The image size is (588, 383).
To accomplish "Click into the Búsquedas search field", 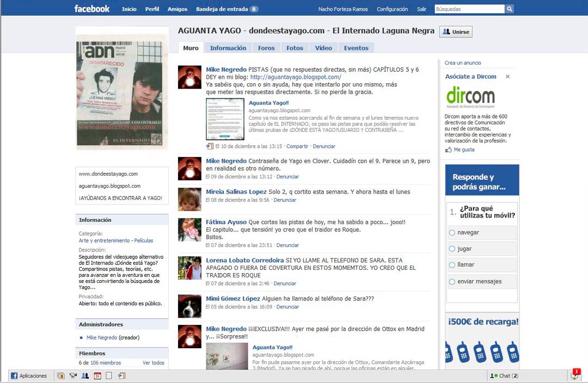I will (469, 9).
